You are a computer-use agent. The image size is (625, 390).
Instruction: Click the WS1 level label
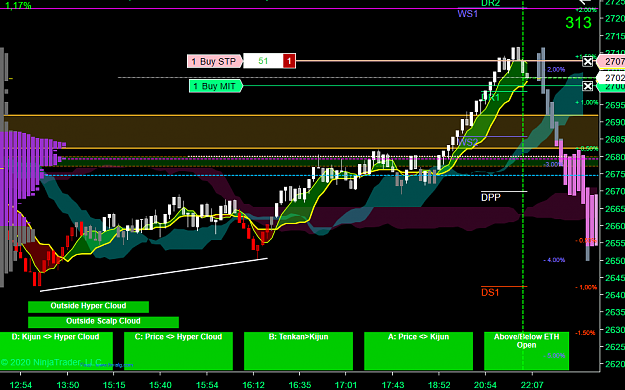pos(468,14)
